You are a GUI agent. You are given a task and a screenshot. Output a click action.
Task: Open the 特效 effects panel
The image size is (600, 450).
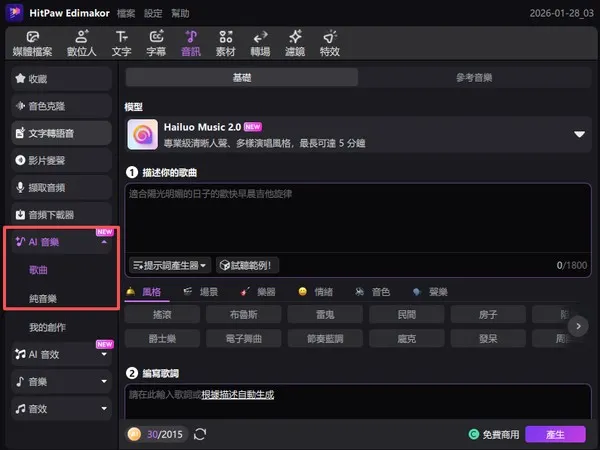329,44
